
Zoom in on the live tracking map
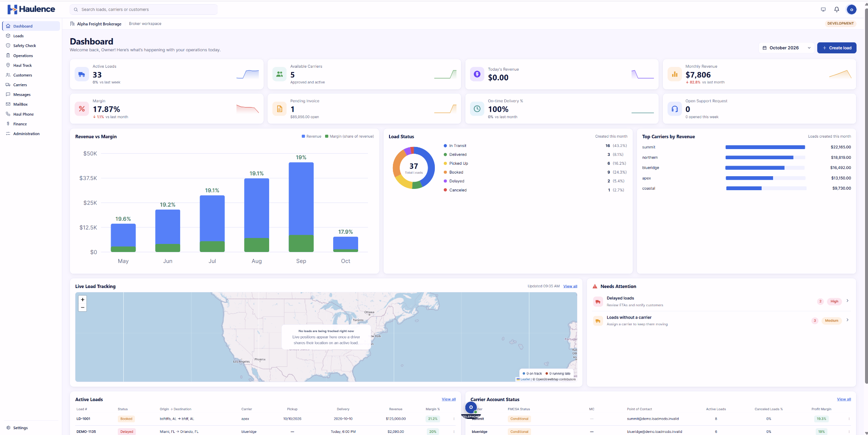[83, 299]
